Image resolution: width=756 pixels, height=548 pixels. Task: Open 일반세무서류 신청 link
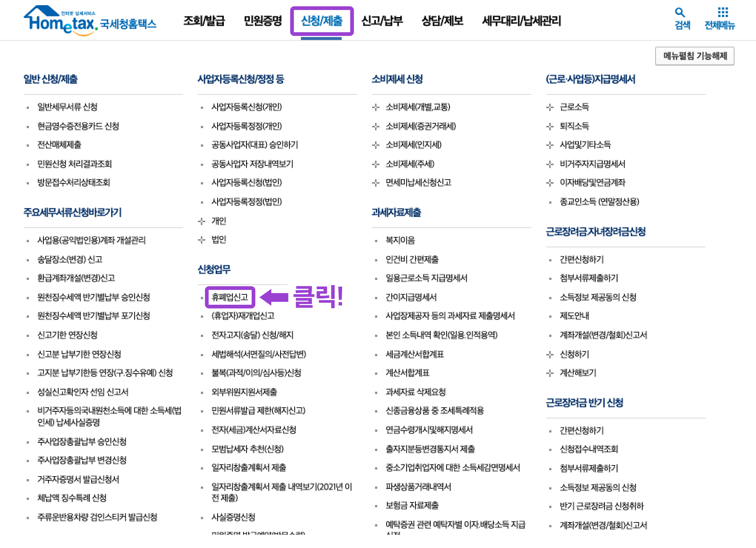click(x=67, y=107)
